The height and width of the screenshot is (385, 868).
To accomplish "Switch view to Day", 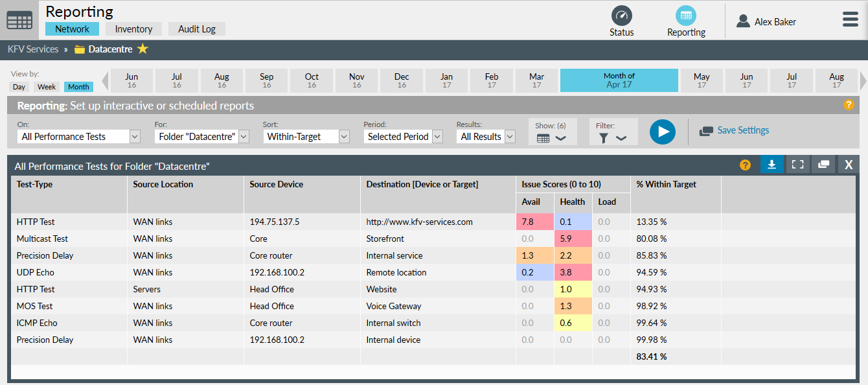I will click(19, 87).
